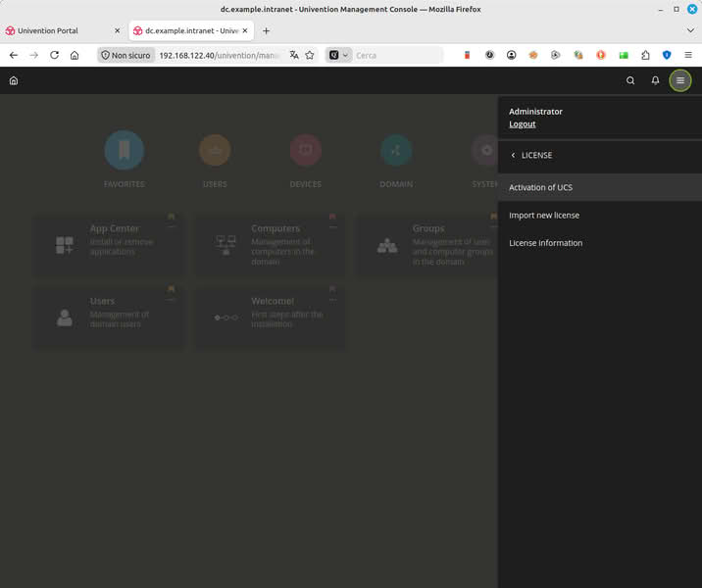702x588 pixels.
Task: Reload the current page
Action: tap(54, 55)
